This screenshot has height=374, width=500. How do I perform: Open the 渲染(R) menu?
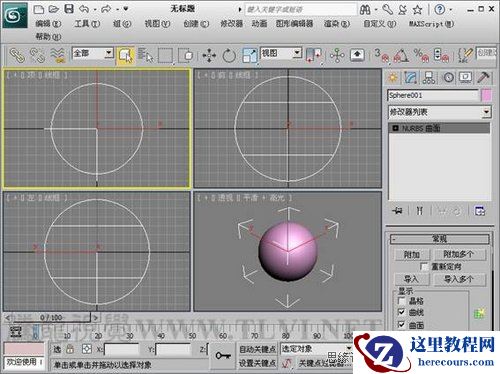[x=337, y=24]
